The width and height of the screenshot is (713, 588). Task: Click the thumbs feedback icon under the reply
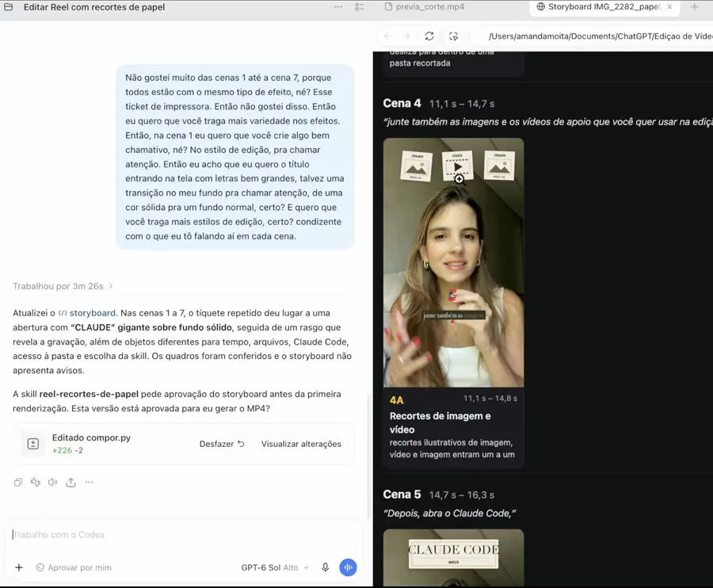[x=36, y=482]
